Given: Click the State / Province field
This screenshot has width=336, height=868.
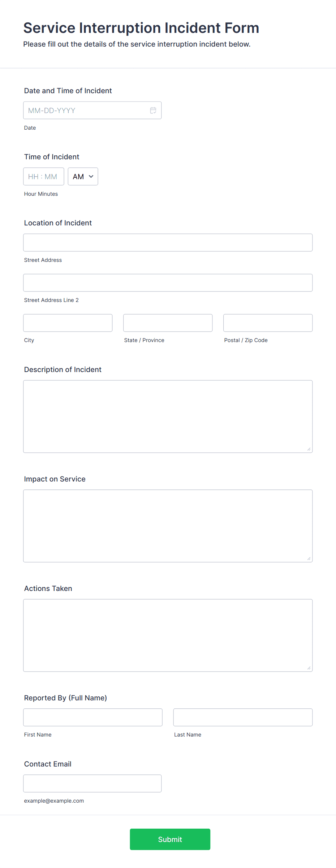Looking at the screenshot, I should click(168, 323).
